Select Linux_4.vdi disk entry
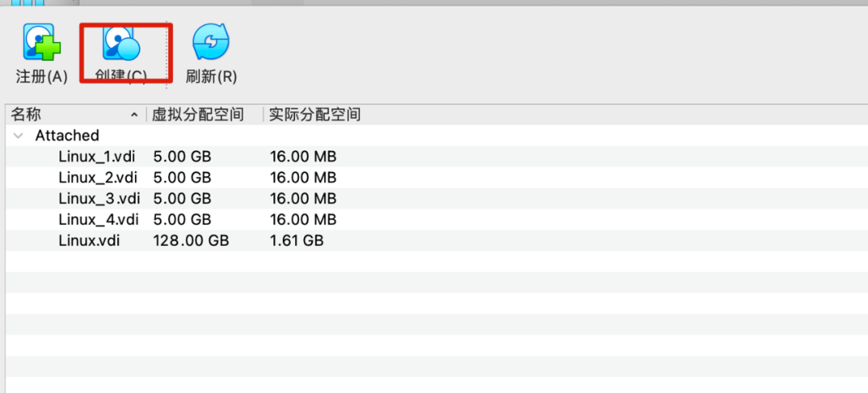Viewport: 868px width, 393px height. (98, 219)
